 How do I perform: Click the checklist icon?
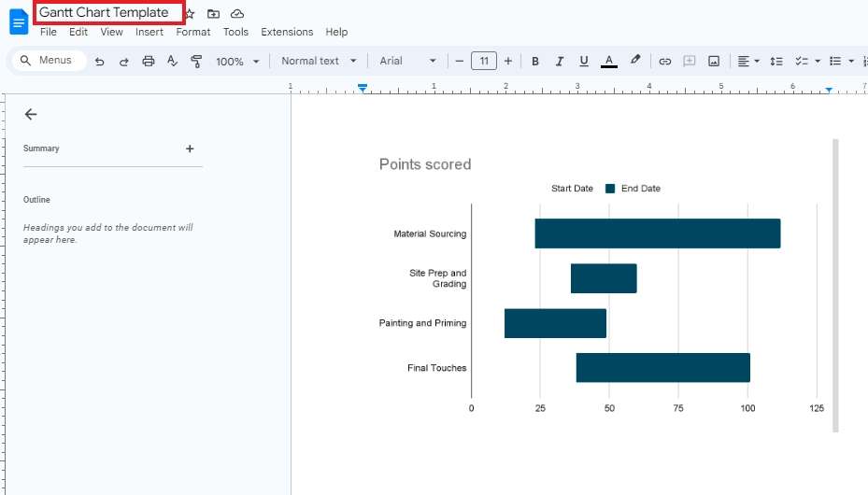pyautogui.click(x=801, y=61)
